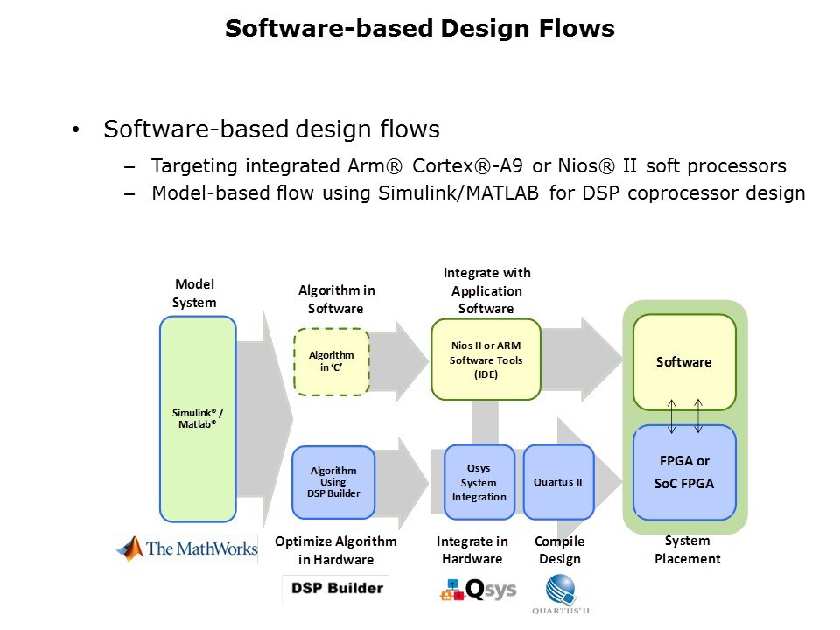
Task: Click the FPGA or SoC FPGA block
Action: click(x=684, y=472)
